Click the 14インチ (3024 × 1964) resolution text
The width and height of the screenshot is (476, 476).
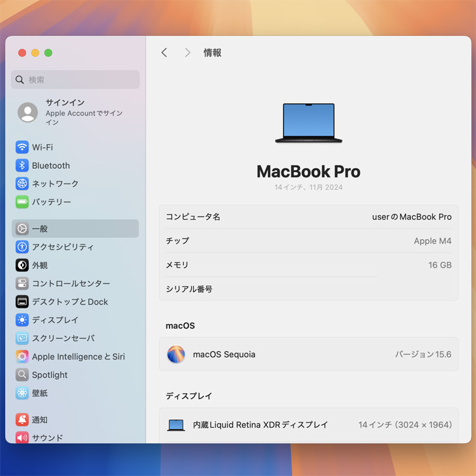(x=405, y=424)
